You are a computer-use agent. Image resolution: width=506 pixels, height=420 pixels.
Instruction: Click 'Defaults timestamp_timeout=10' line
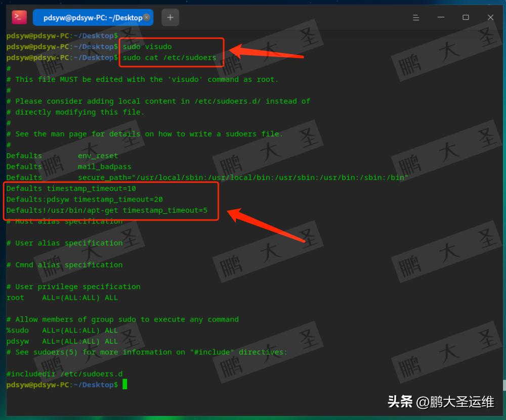[71, 189]
